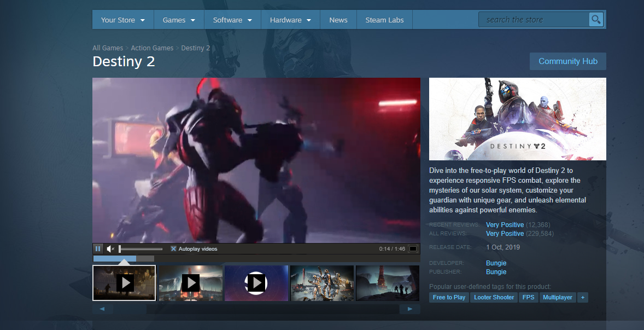Toggle fullscreen video icon
This screenshot has width=644, height=330.
(x=413, y=248)
